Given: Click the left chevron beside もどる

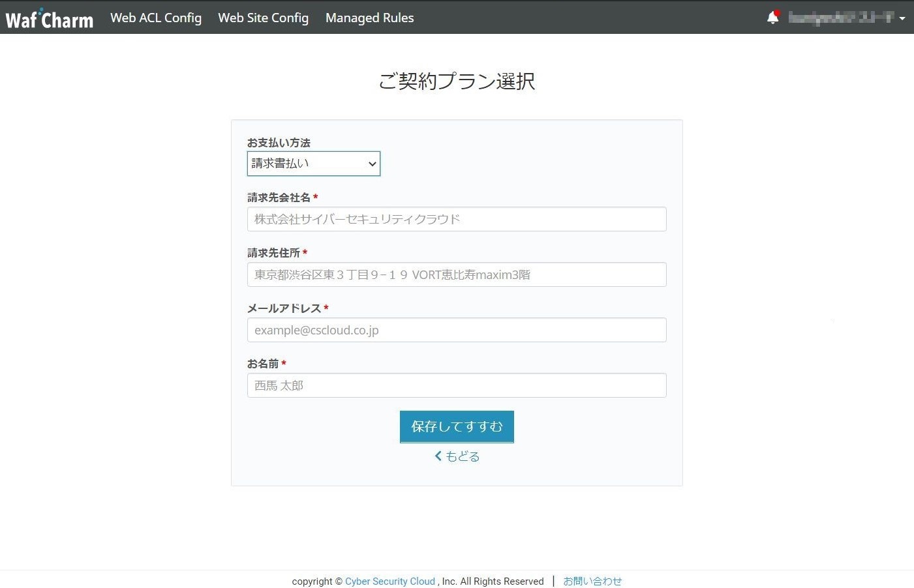Looking at the screenshot, I should [438, 456].
